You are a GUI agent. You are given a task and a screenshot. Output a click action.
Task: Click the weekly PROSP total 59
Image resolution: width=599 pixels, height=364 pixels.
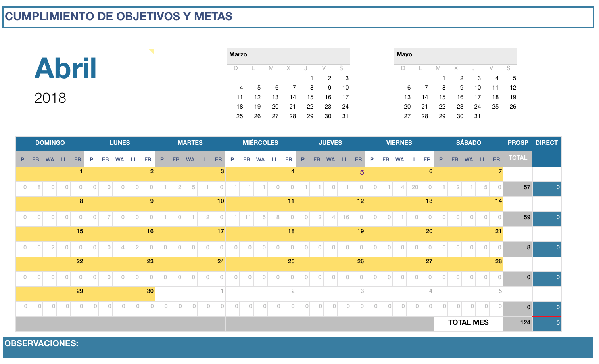(x=526, y=217)
